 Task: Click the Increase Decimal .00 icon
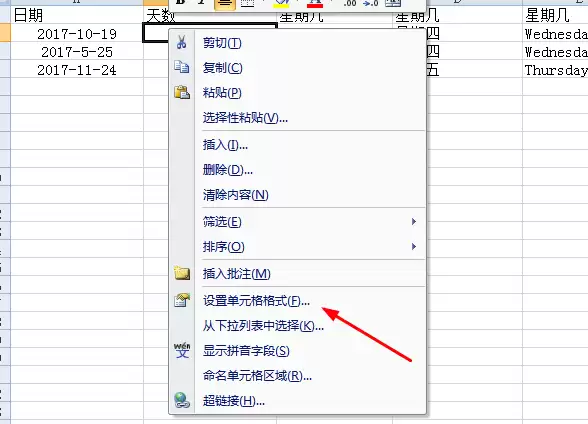[350, 3]
